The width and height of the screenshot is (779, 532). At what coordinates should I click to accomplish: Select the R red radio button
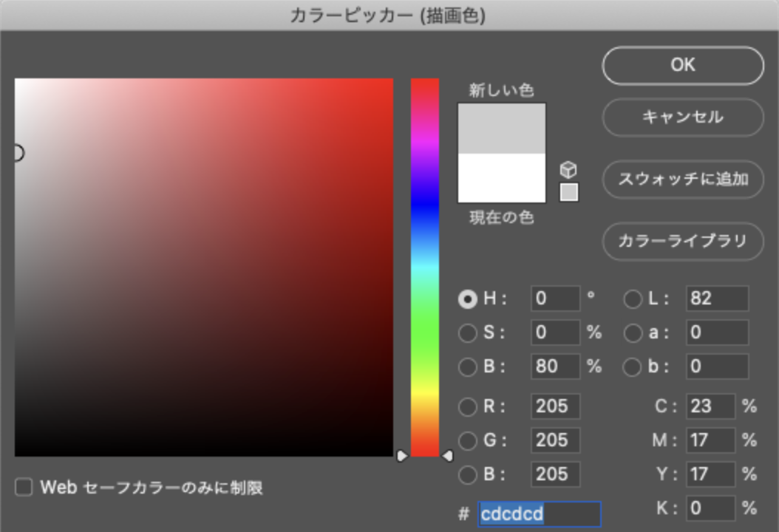tap(468, 407)
